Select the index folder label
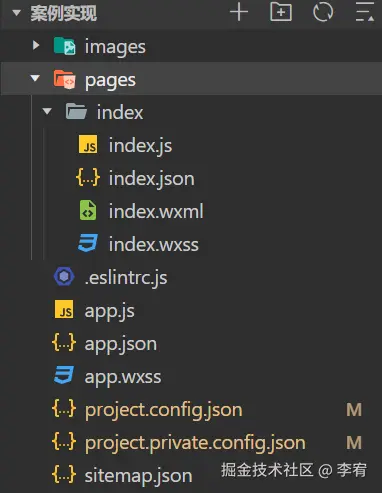The image size is (382, 493). (x=120, y=112)
